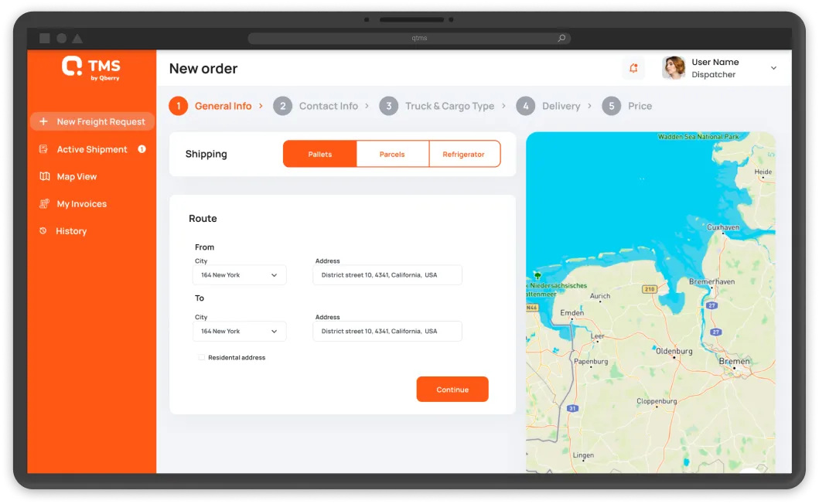
Task: Select the Refrigerator shipping option
Action: [463, 154]
